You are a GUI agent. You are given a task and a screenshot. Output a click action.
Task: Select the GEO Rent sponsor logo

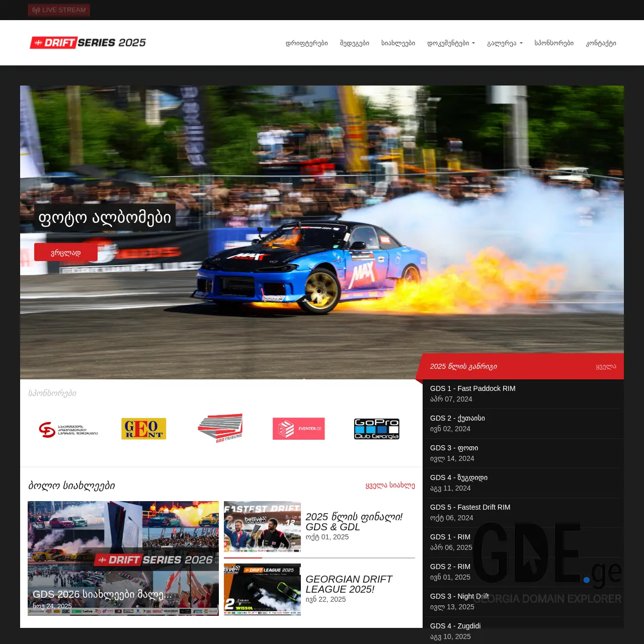tap(143, 429)
